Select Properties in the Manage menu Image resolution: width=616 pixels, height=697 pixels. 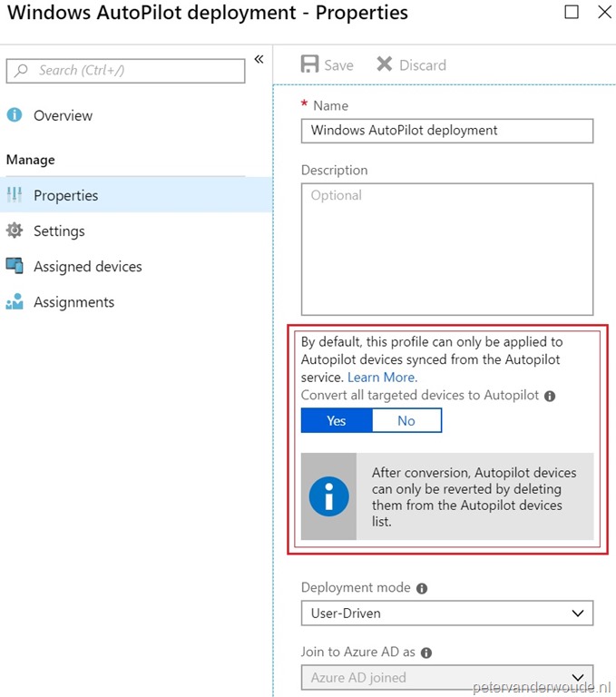point(136,195)
